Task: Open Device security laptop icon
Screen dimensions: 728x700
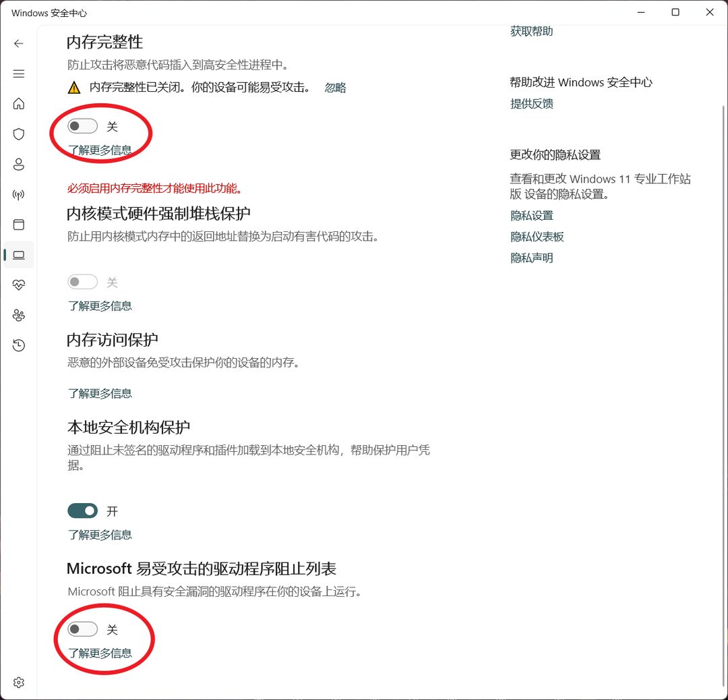Action: (19, 255)
